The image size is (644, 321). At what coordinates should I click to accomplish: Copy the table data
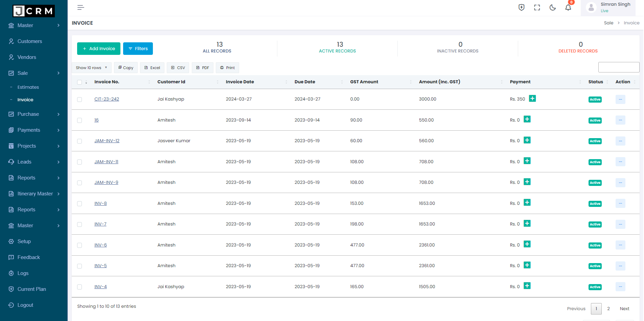coord(125,67)
